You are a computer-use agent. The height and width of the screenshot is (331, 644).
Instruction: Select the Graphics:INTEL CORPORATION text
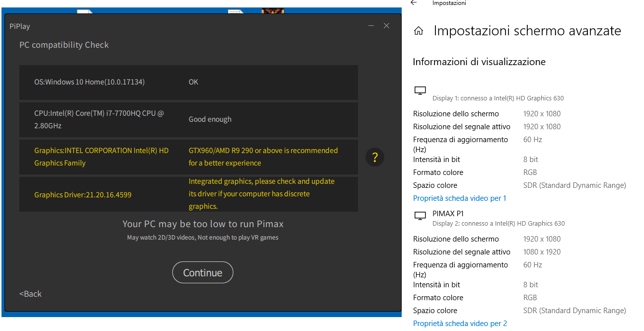tap(101, 157)
